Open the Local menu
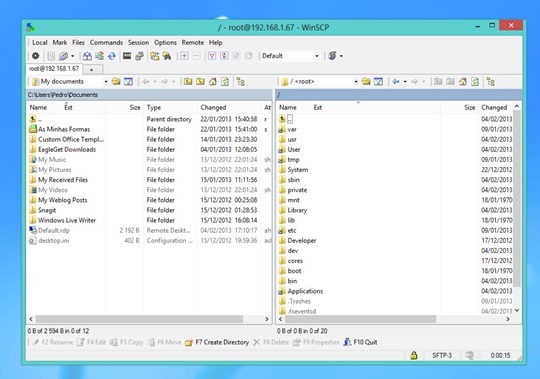Viewport: 540px width, 379px height. 40,42
